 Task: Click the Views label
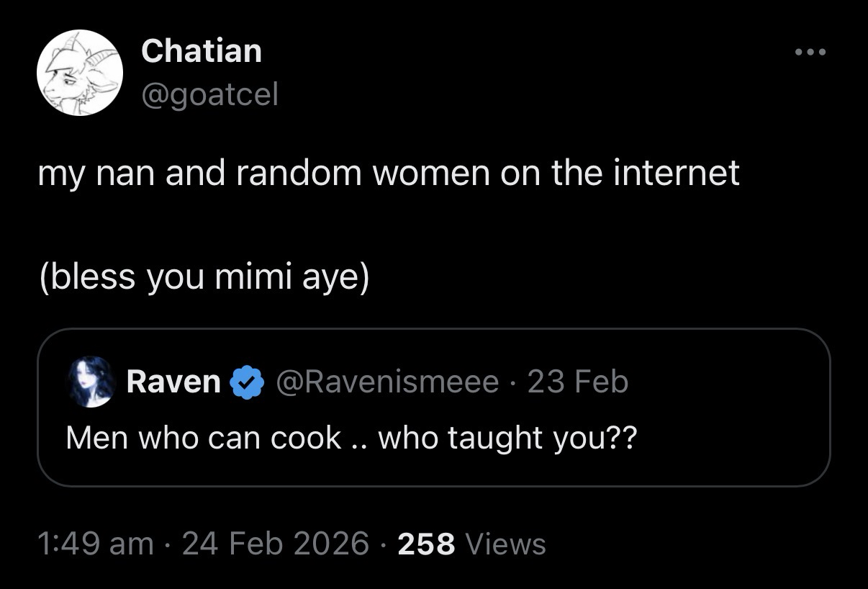[x=506, y=544]
